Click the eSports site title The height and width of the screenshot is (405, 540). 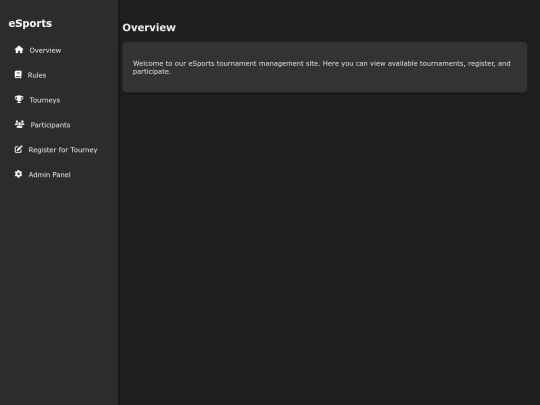pos(30,23)
